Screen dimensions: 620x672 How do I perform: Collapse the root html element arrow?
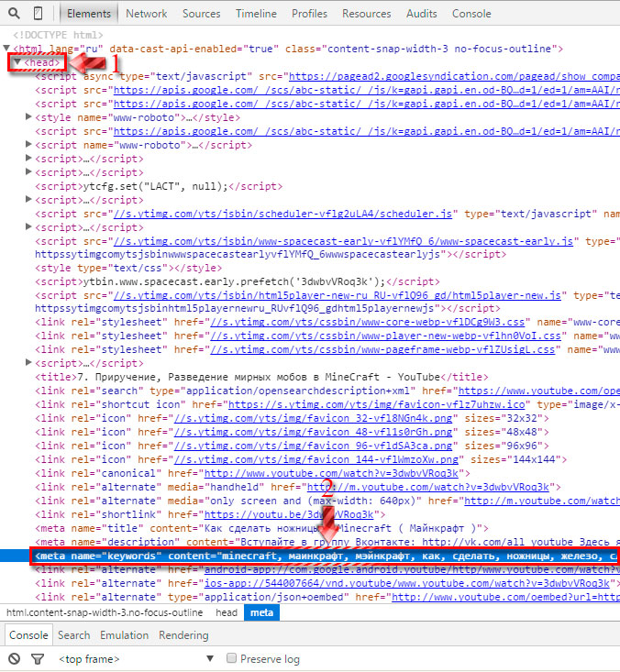point(7,48)
